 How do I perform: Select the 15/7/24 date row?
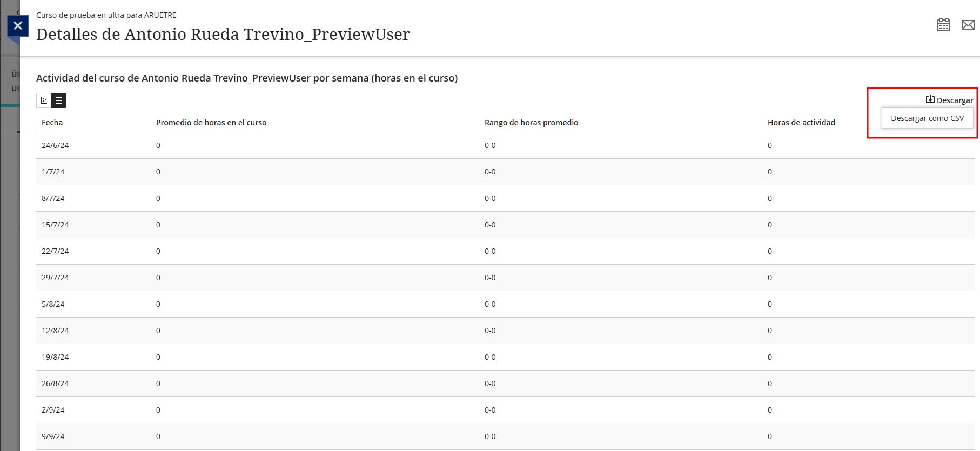click(55, 225)
